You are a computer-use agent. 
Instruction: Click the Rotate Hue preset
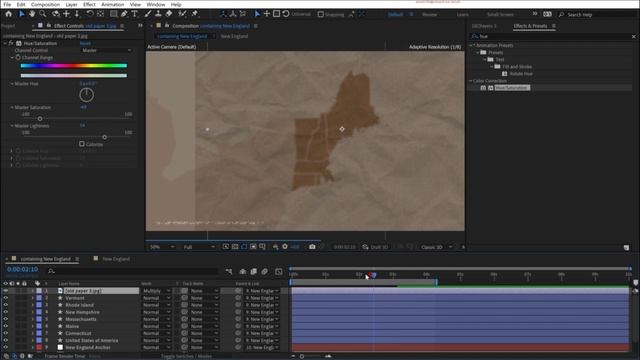(x=521, y=74)
